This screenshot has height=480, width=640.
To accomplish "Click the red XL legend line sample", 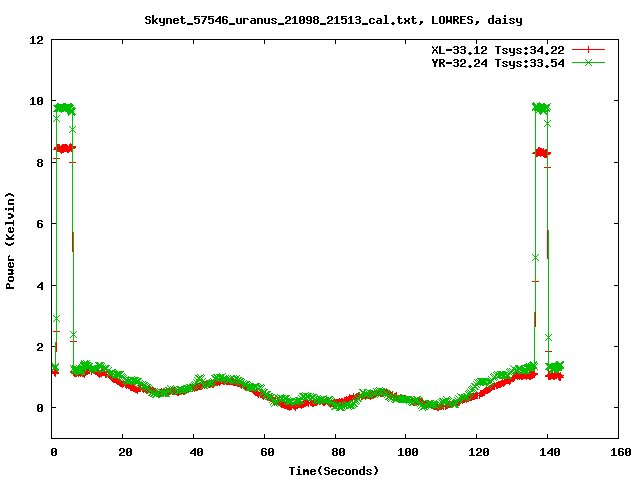I will [588, 50].
